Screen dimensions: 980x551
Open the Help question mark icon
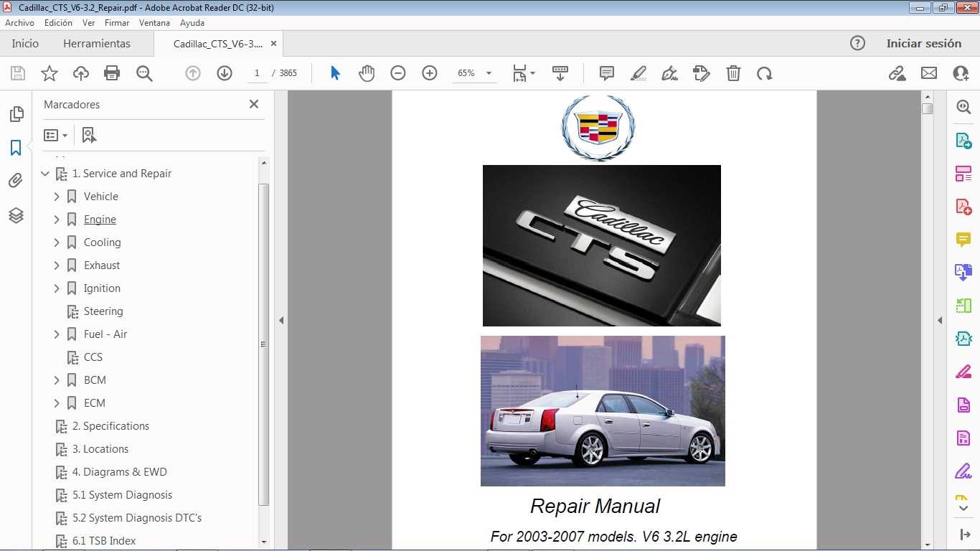857,43
